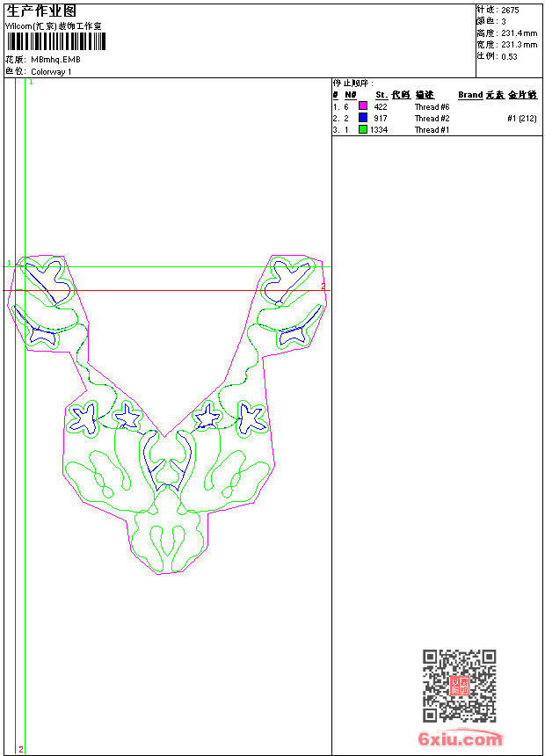Click the QR code at bottom right

pyautogui.click(x=459, y=686)
